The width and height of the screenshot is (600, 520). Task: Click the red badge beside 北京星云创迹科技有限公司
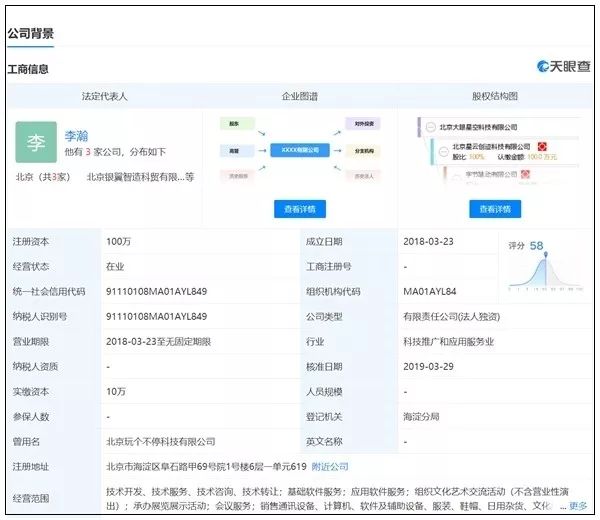point(541,146)
